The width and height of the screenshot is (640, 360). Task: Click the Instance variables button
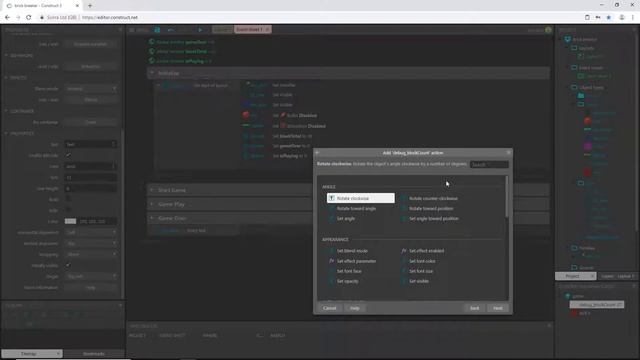coord(91,44)
